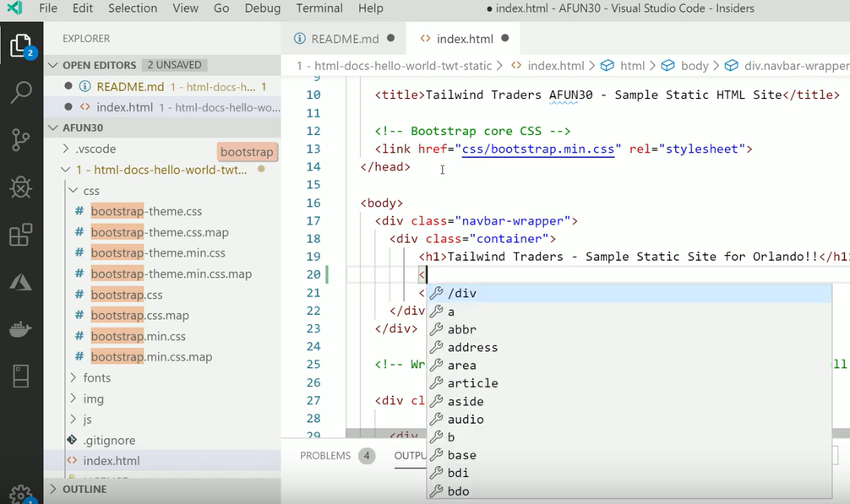Image resolution: width=850 pixels, height=504 pixels.
Task: Open the Search view icon
Action: (x=21, y=92)
